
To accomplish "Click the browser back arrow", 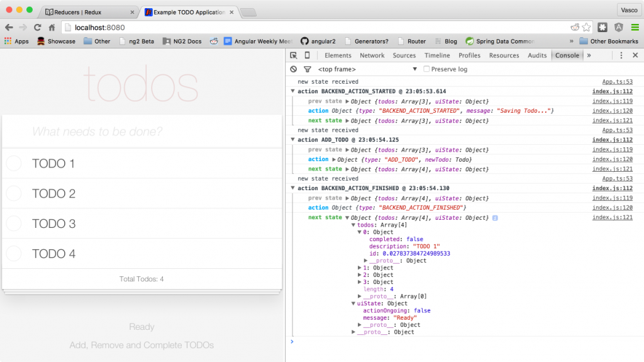I will [x=9, y=28].
